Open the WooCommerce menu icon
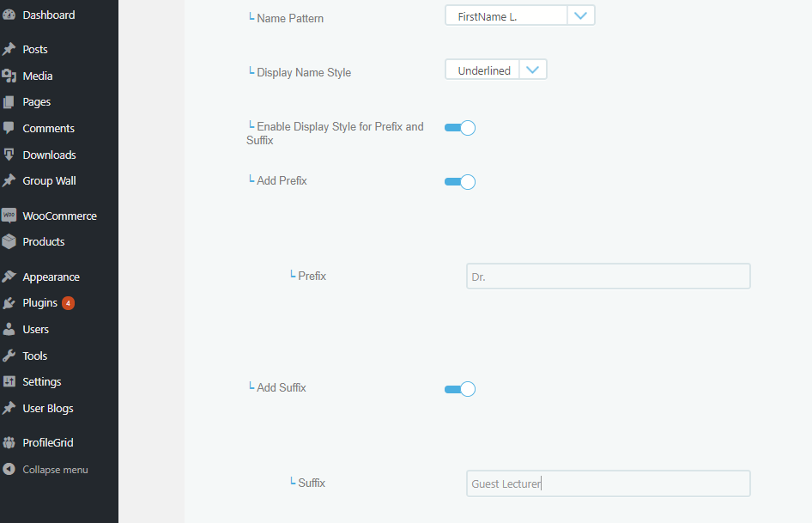The image size is (812, 523). [12, 215]
